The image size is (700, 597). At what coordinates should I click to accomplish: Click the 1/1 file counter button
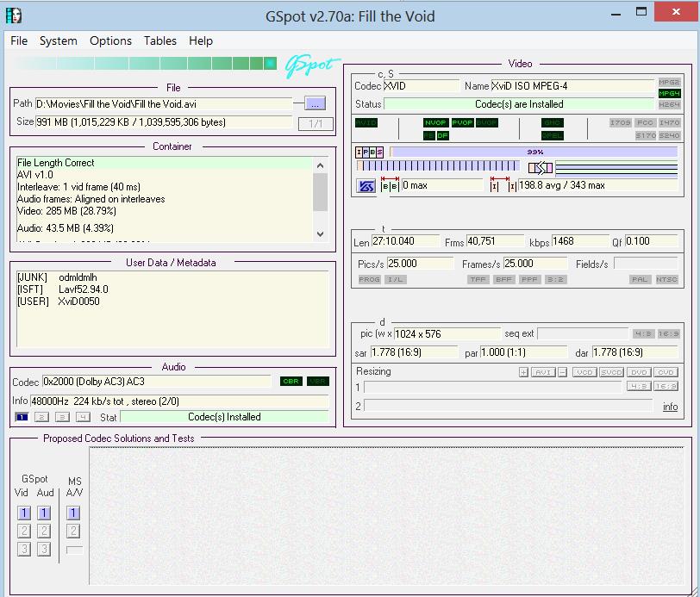tap(316, 123)
